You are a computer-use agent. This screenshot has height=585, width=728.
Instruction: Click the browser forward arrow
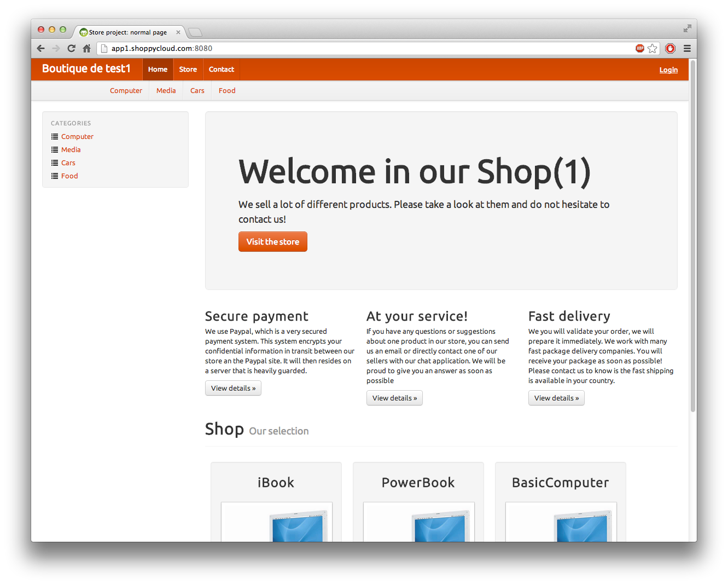[x=56, y=48]
